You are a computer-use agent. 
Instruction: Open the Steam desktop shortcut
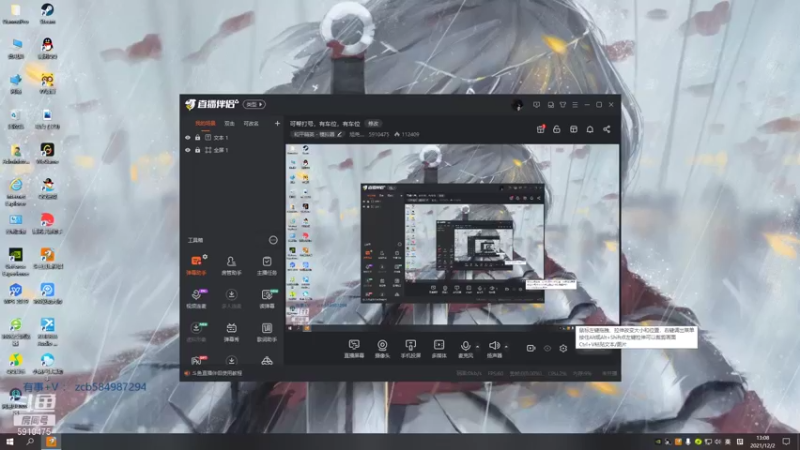tap(47, 14)
